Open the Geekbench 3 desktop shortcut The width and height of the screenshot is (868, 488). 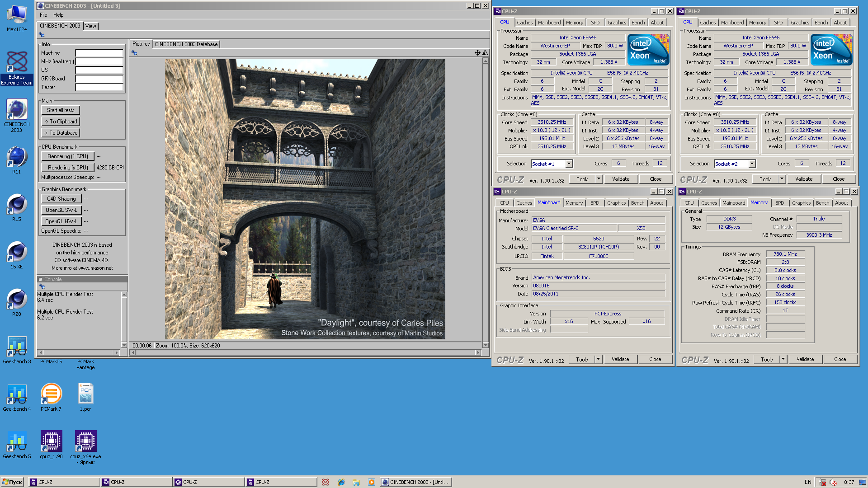[17, 350]
